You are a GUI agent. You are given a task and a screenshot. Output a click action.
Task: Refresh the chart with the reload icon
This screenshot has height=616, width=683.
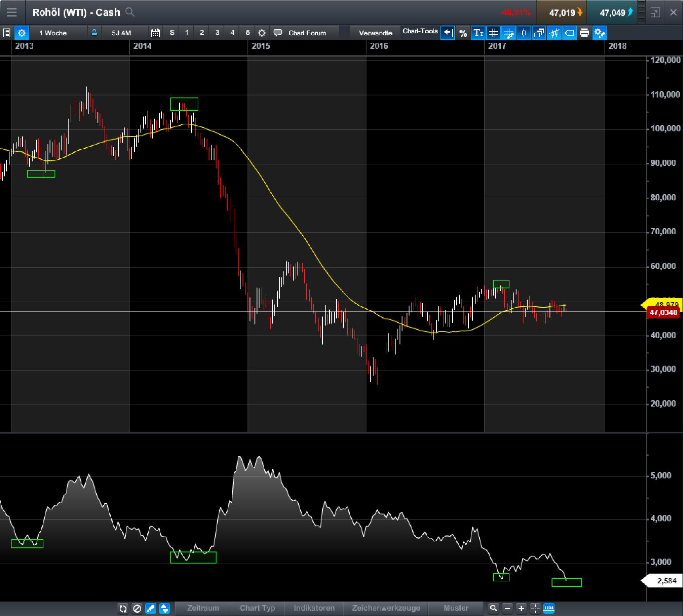[123, 608]
